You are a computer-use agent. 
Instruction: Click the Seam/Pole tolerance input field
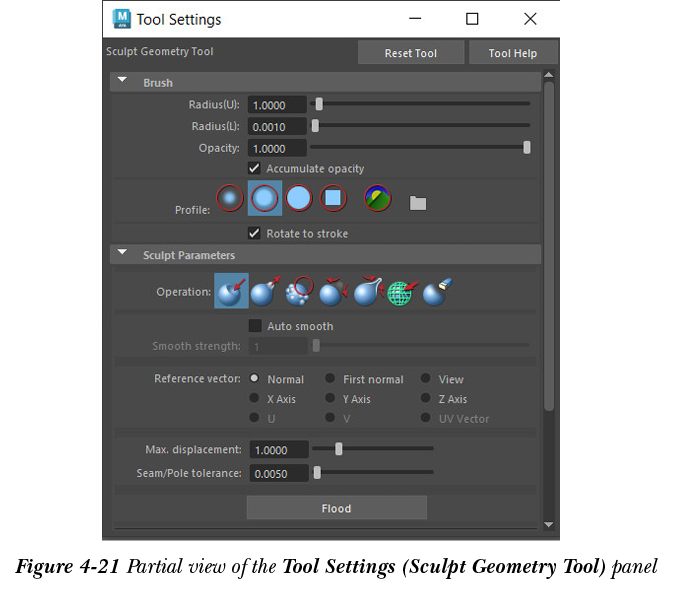click(x=278, y=473)
